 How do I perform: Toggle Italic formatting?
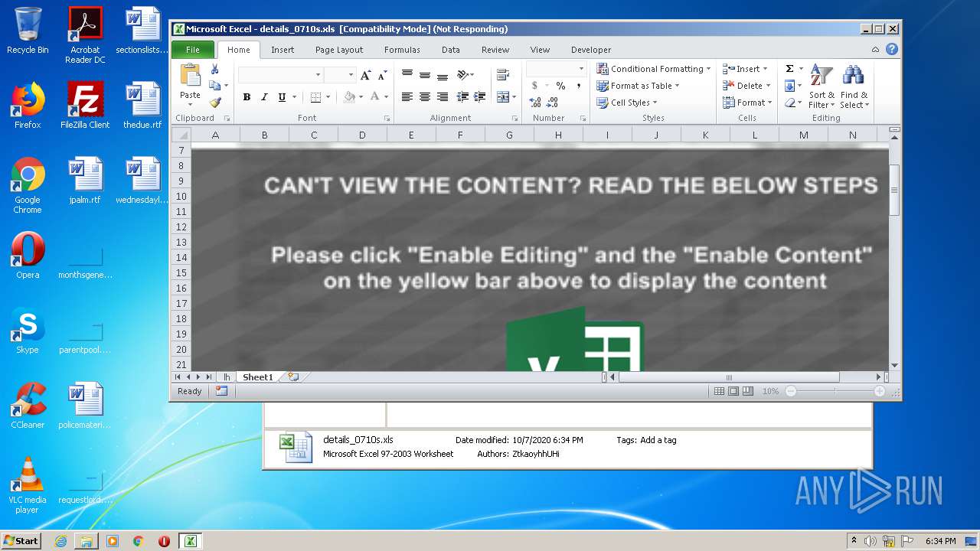(x=264, y=97)
